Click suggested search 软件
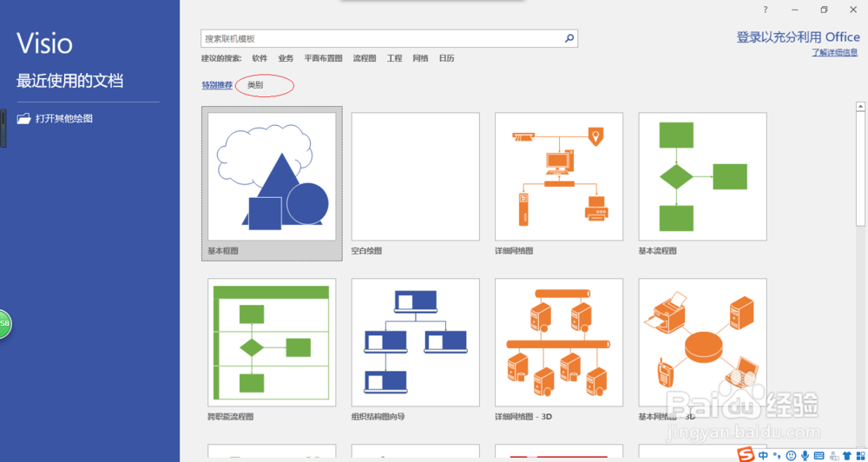Screen dimensions: 868x462 tap(260, 58)
